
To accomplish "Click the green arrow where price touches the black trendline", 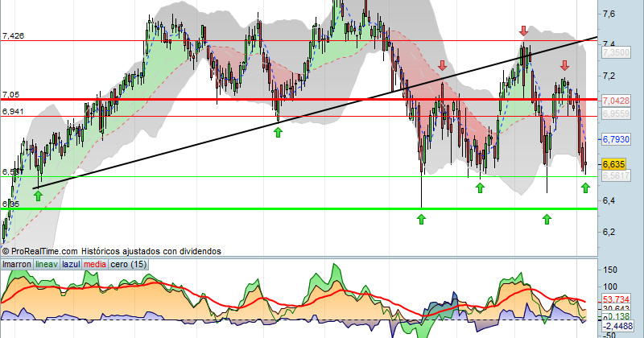I will click(278, 132).
